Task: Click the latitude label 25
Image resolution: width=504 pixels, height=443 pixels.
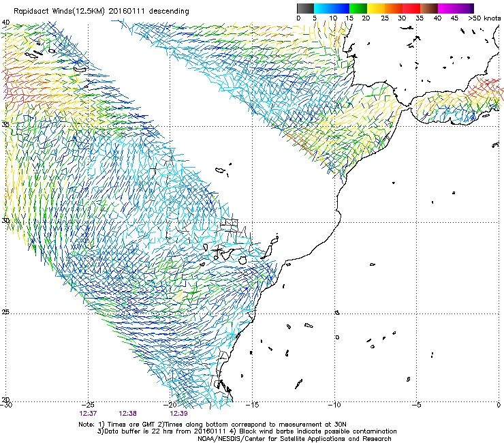Action: (x=5, y=312)
